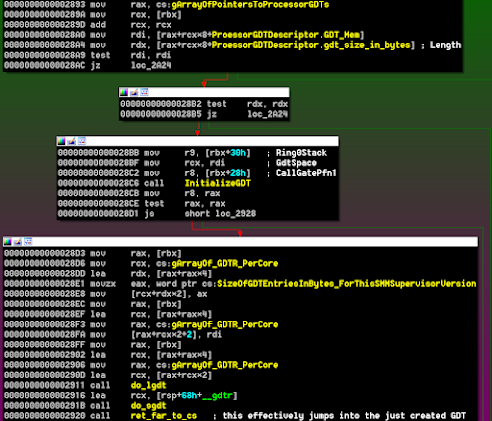This screenshot has width=492, height=421.
Task: Click the Ring0Stack comment text
Action: [301, 153]
